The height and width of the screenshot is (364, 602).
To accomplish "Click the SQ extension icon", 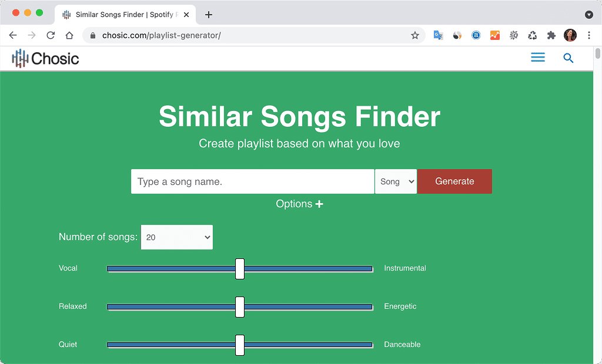I will [513, 35].
